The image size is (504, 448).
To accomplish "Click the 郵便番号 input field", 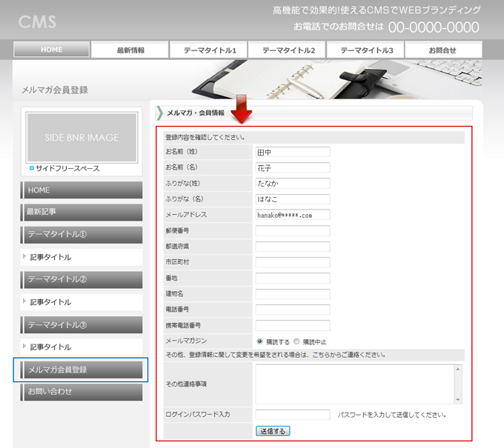I will pyautogui.click(x=292, y=231).
